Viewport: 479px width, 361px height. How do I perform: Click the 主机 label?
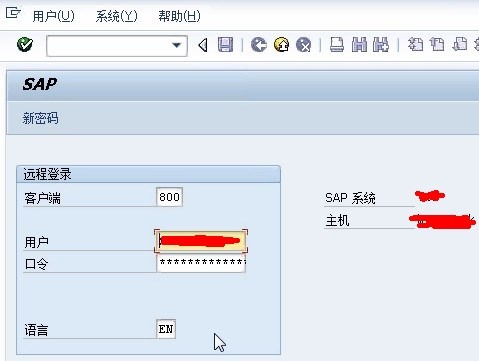[x=337, y=220]
